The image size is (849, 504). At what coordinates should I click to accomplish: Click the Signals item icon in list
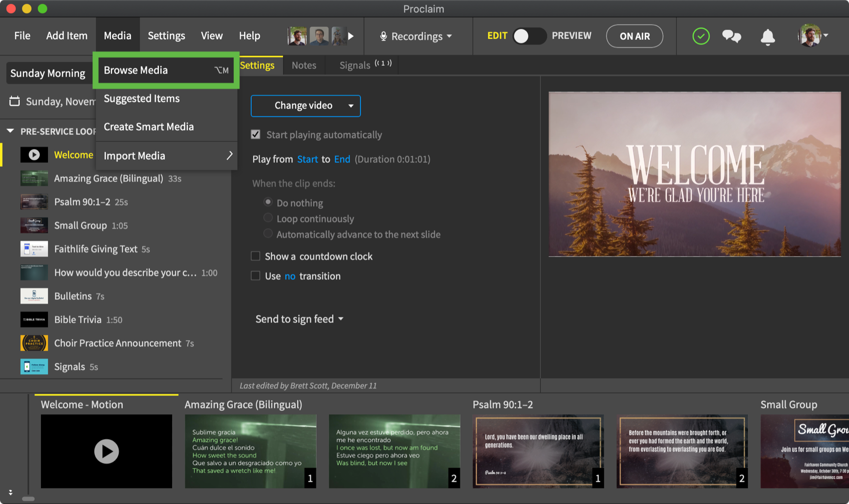(34, 366)
